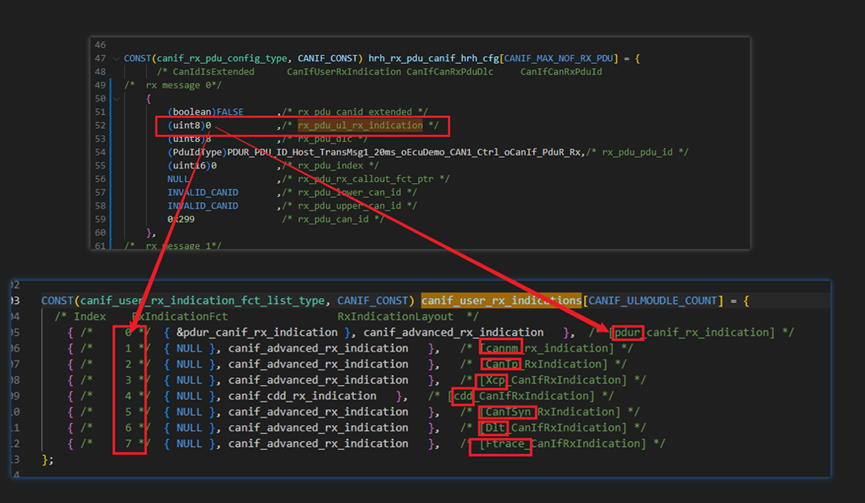Image resolution: width=865 pixels, height=503 pixels.
Task: Click the (uint8)0 value on line 52
Action: (x=189, y=126)
